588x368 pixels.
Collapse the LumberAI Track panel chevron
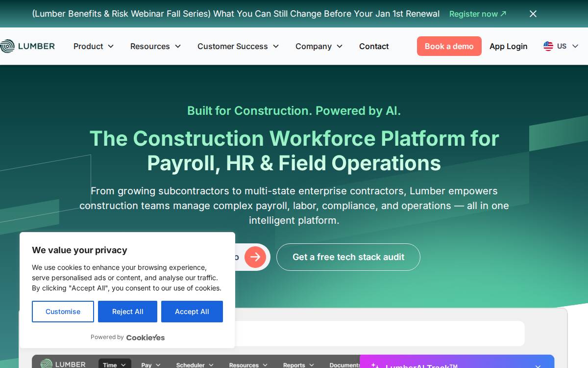538,366
